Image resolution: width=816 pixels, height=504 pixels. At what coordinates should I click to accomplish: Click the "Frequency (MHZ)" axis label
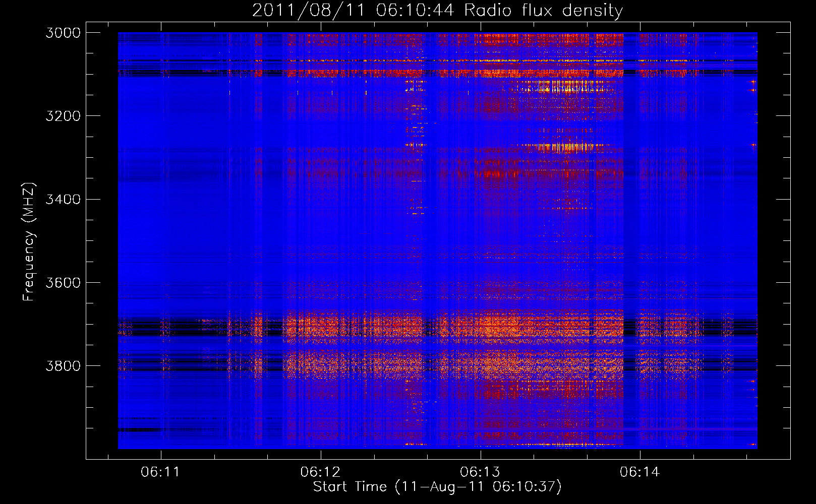click(29, 241)
